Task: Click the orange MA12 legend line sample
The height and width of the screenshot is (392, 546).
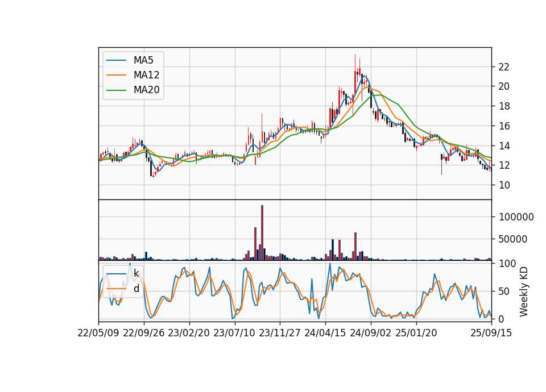Action: 116,75
